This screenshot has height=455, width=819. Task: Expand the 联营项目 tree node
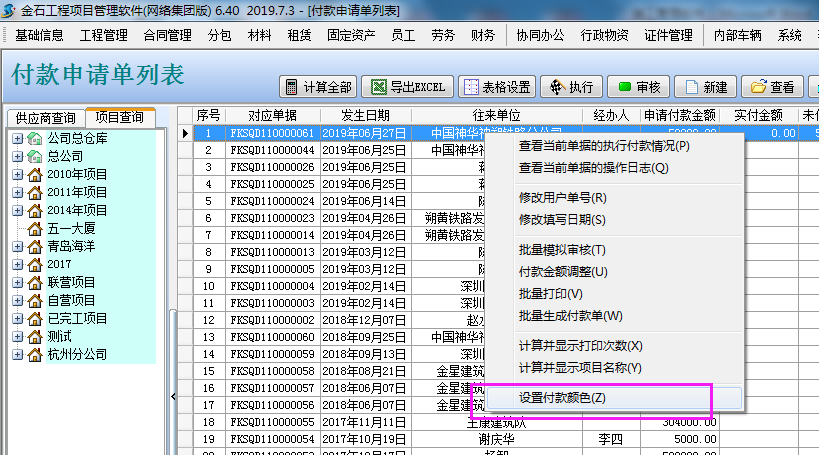[x=18, y=282]
